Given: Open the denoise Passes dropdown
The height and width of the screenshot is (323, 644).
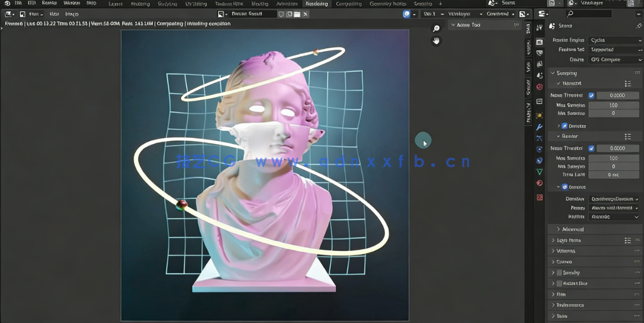Looking at the screenshot, I should pyautogui.click(x=615, y=208).
